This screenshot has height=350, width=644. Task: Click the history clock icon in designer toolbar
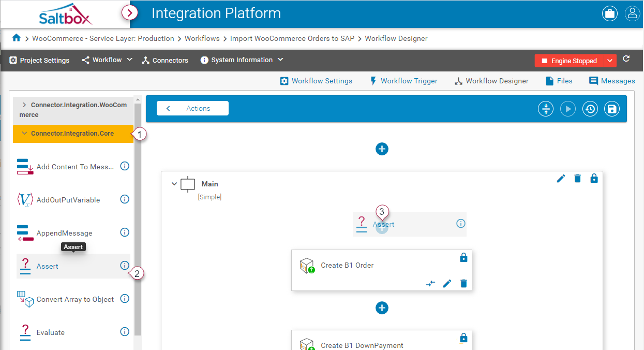point(590,109)
